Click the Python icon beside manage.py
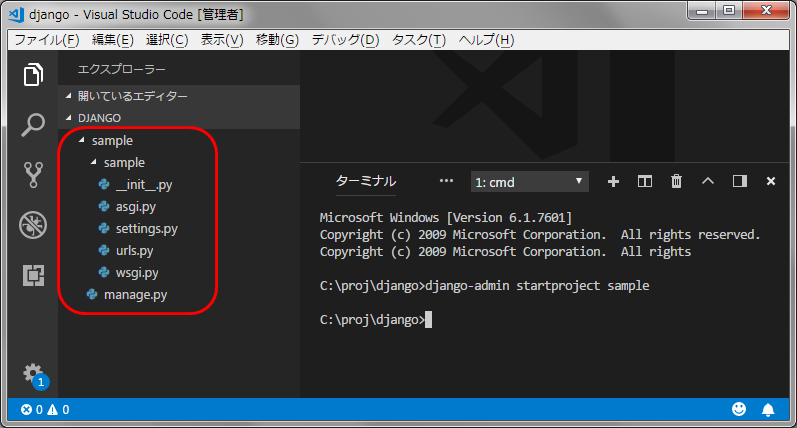 (92, 294)
